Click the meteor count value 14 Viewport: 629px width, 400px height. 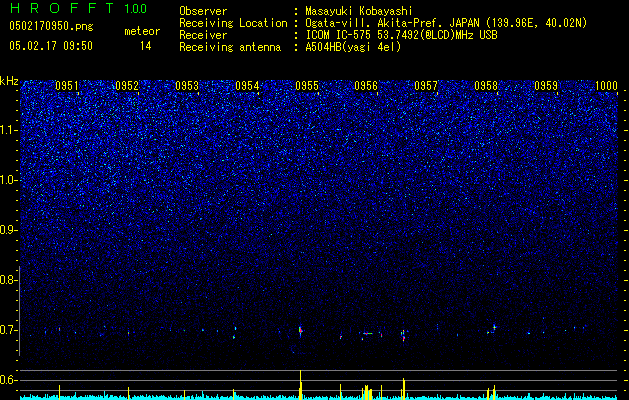click(x=145, y=46)
